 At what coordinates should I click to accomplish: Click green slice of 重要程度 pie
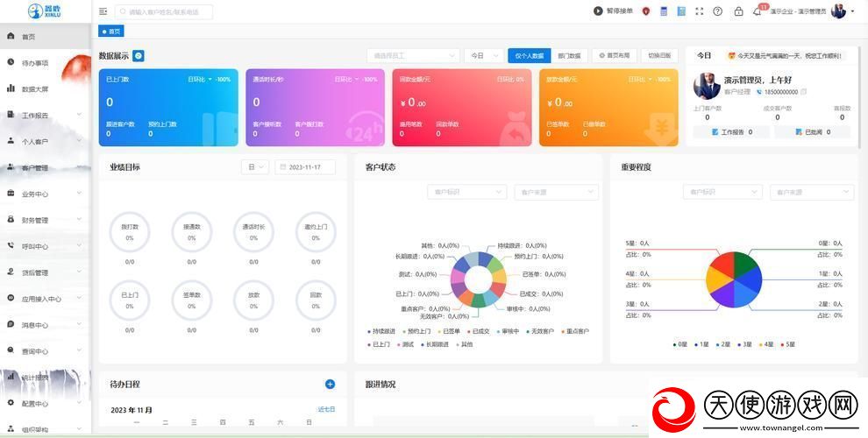[746, 264]
